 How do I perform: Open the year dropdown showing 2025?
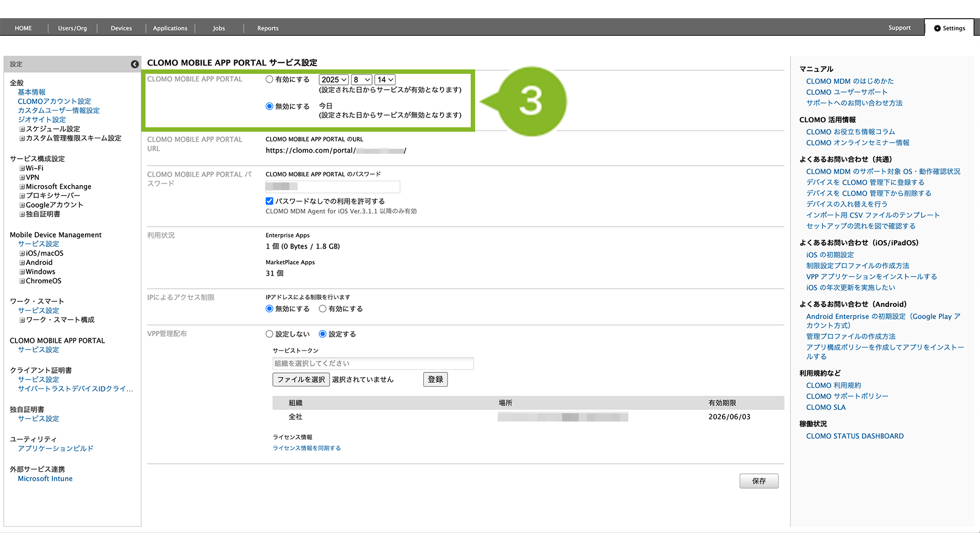[333, 80]
